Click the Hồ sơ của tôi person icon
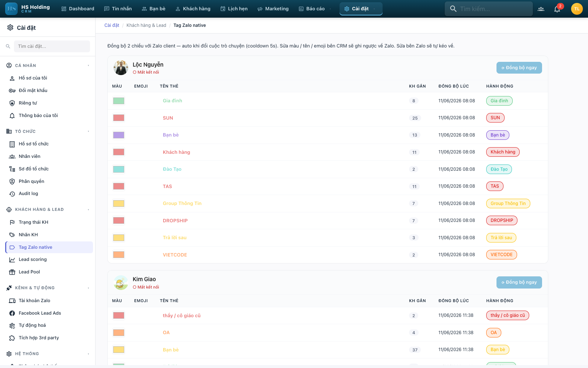 [12, 78]
